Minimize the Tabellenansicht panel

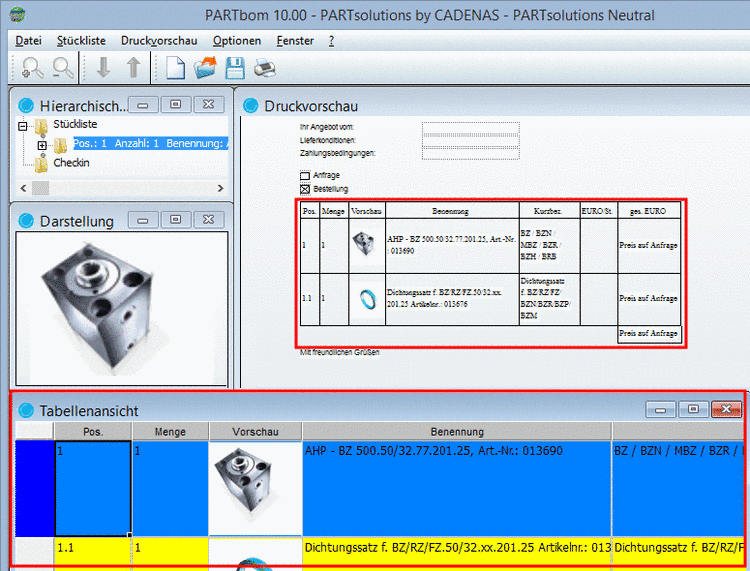pyautogui.click(x=661, y=409)
